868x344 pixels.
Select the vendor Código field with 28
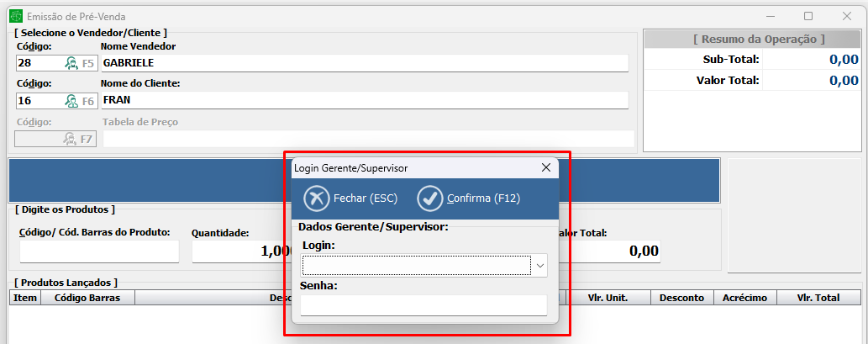pos(38,63)
